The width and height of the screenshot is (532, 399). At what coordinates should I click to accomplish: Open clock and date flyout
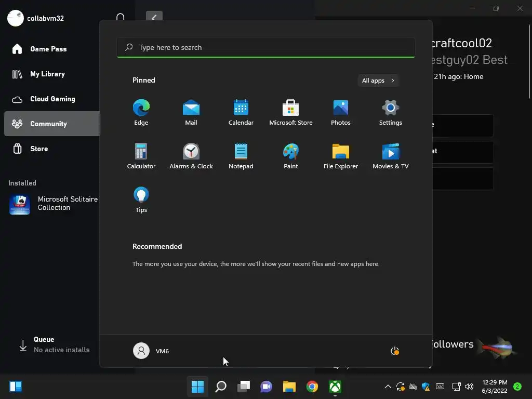[x=495, y=387]
